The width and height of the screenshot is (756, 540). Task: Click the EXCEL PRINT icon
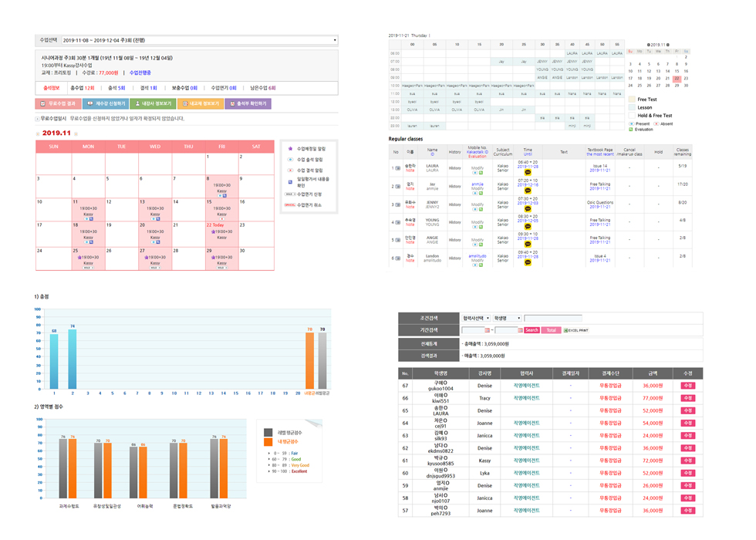[575, 330]
